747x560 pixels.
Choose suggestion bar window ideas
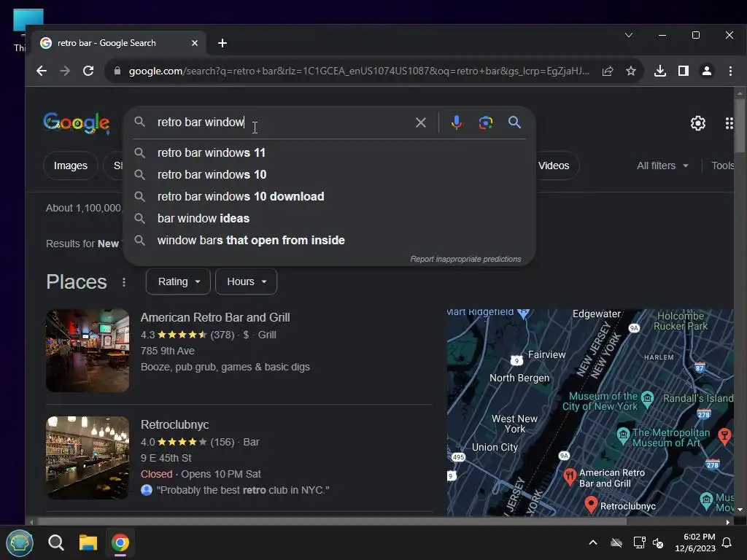click(329, 219)
